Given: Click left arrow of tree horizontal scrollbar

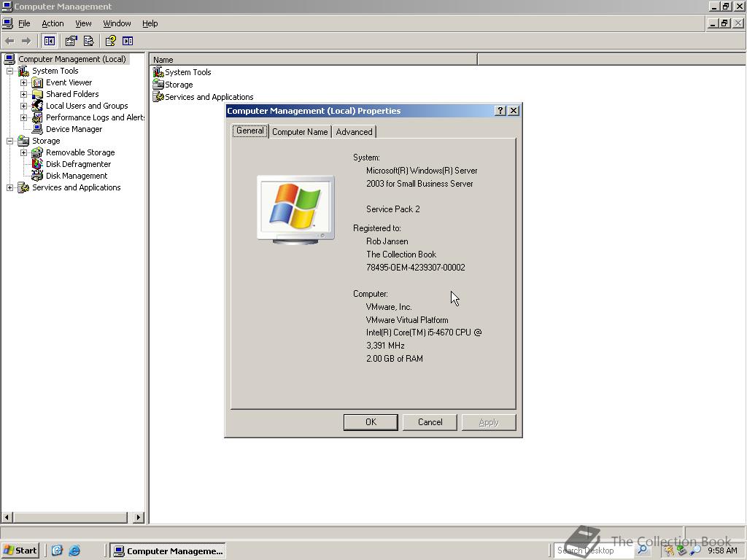Looking at the screenshot, I should point(7,517).
